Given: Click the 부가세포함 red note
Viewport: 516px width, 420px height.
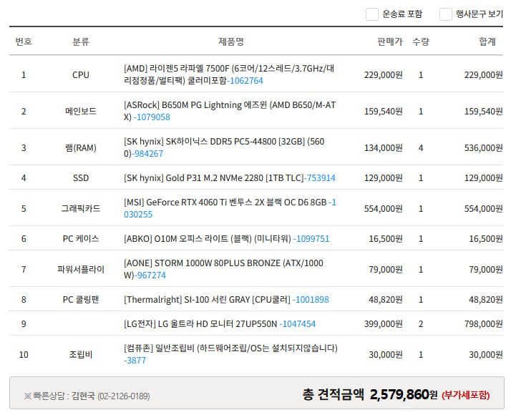Looking at the screenshot, I should tap(466, 395).
